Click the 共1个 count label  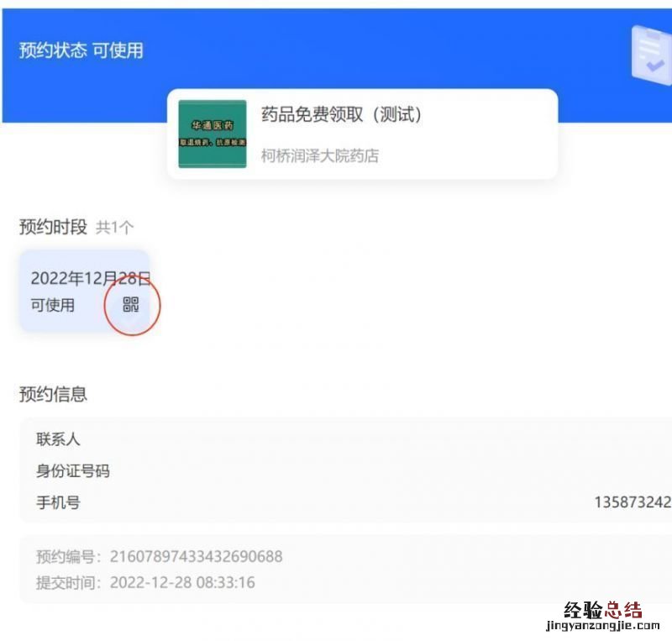[x=114, y=227]
